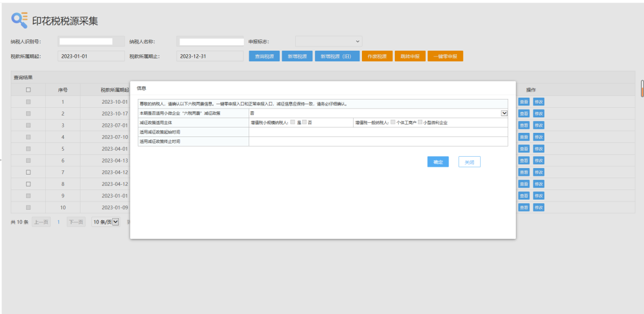Click 查看 for row 7

click(524, 172)
